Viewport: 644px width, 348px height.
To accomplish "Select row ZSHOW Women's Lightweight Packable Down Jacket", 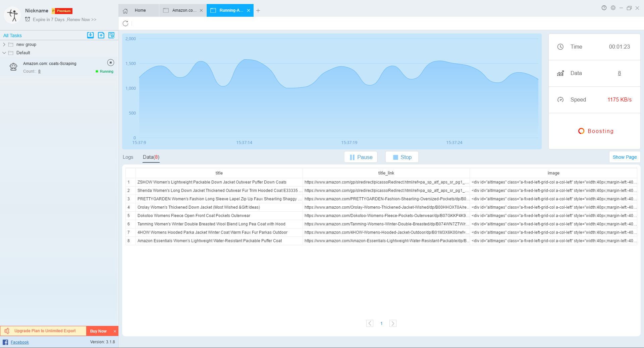I will pyautogui.click(x=381, y=182).
